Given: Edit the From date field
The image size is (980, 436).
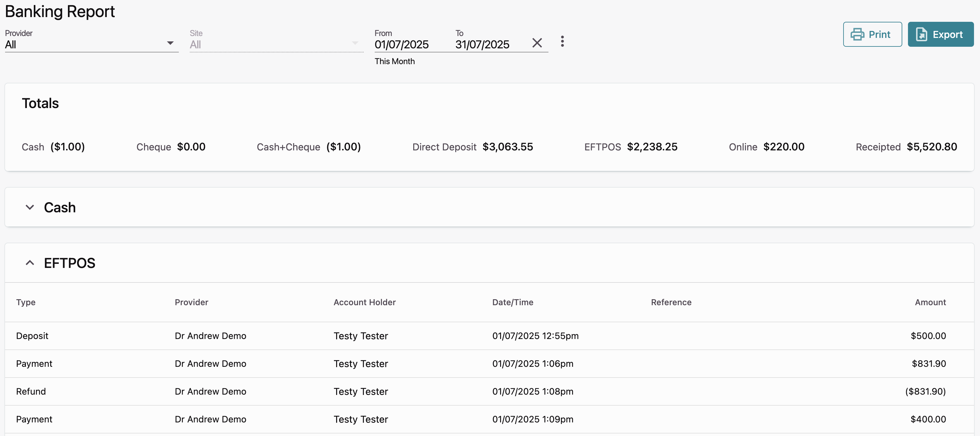Looking at the screenshot, I should coord(402,45).
